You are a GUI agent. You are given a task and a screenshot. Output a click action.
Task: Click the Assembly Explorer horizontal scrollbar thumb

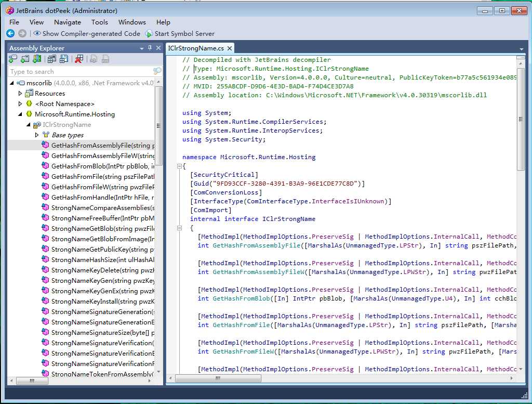pyautogui.click(x=32, y=381)
